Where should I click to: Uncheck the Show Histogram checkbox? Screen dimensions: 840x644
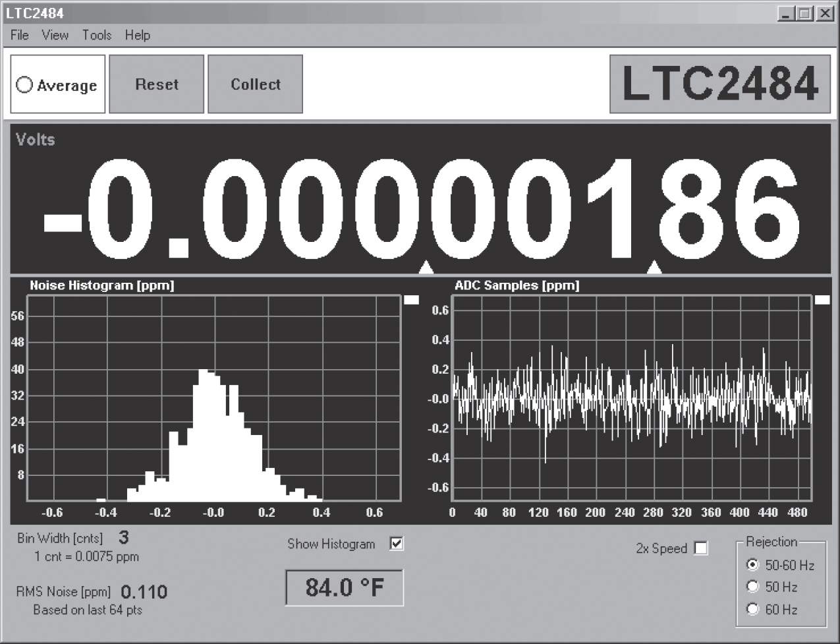coord(397,544)
